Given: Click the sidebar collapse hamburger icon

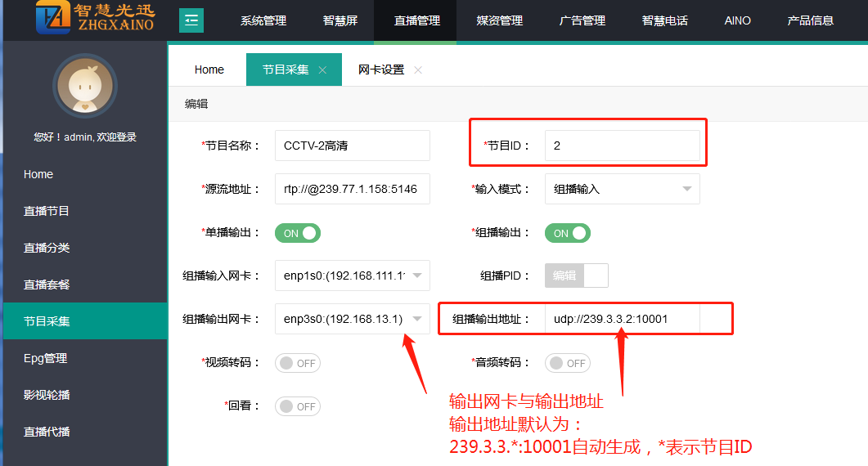Looking at the screenshot, I should point(191,20).
